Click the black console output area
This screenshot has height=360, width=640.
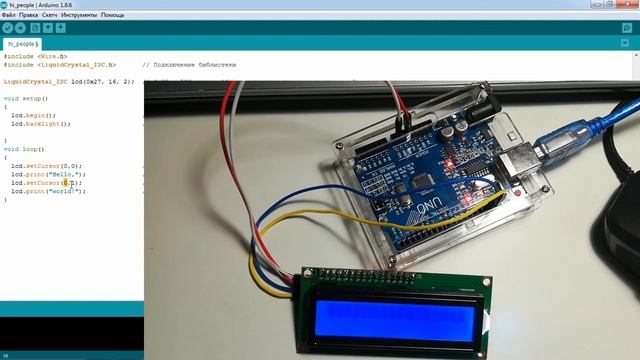[x=72, y=333]
